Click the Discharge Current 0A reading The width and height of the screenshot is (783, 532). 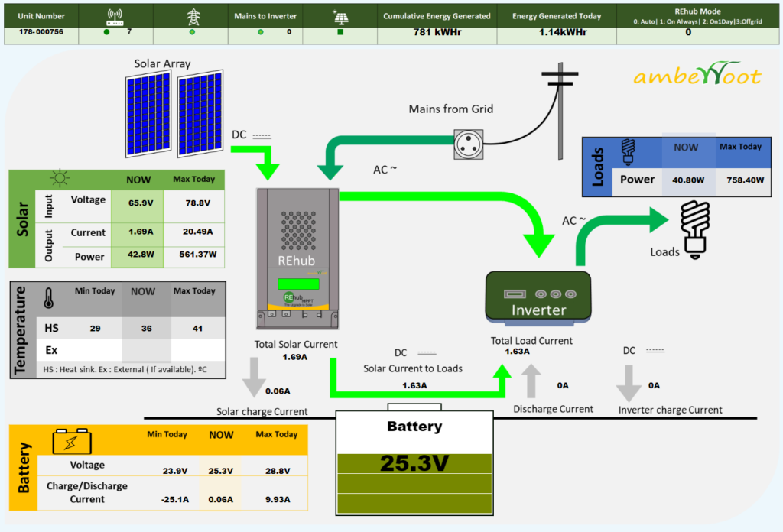click(563, 385)
